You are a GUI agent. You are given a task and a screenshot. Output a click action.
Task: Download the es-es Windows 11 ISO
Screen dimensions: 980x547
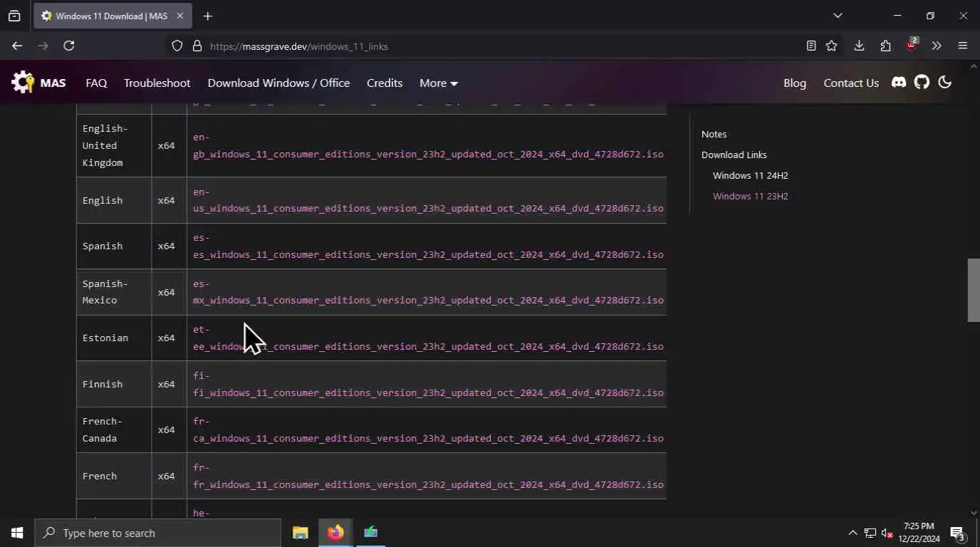pos(428,246)
